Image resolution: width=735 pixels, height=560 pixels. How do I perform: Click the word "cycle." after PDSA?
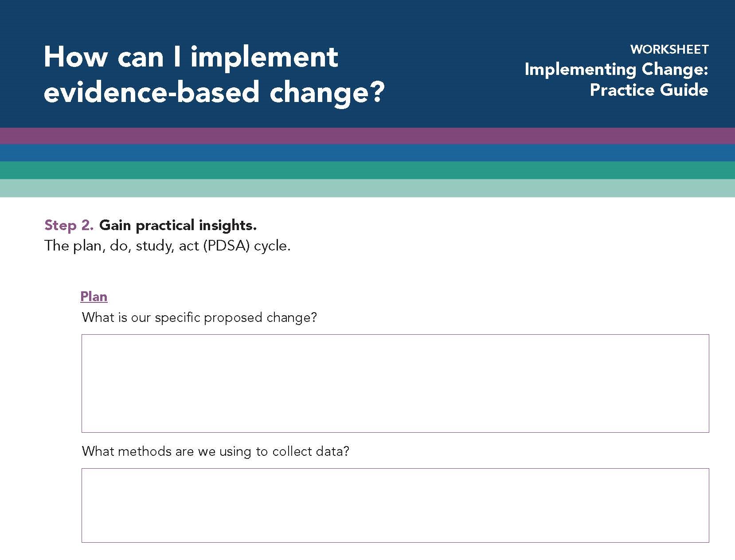[x=272, y=246]
